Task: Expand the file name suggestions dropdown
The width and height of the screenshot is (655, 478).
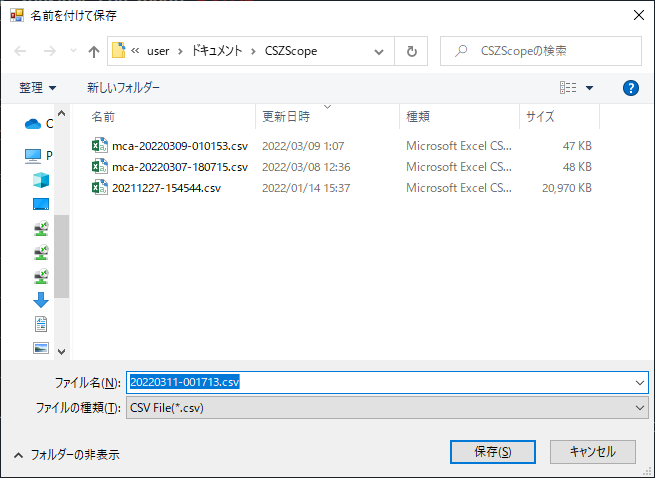Action: pyautogui.click(x=640, y=382)
